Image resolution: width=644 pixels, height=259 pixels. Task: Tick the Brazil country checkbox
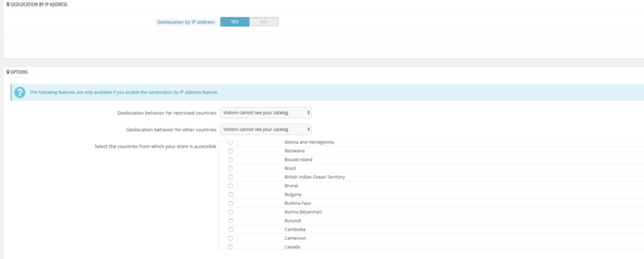231,168
